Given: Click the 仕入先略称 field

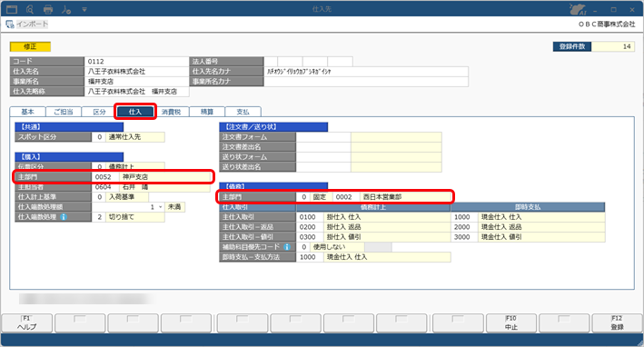Looking at the screenshot, I should [136, 91].
